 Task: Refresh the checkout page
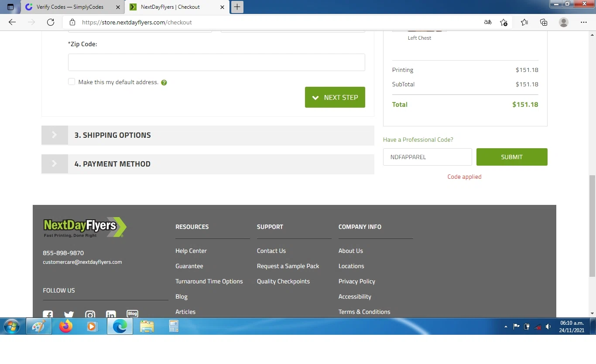click(51, 22)
